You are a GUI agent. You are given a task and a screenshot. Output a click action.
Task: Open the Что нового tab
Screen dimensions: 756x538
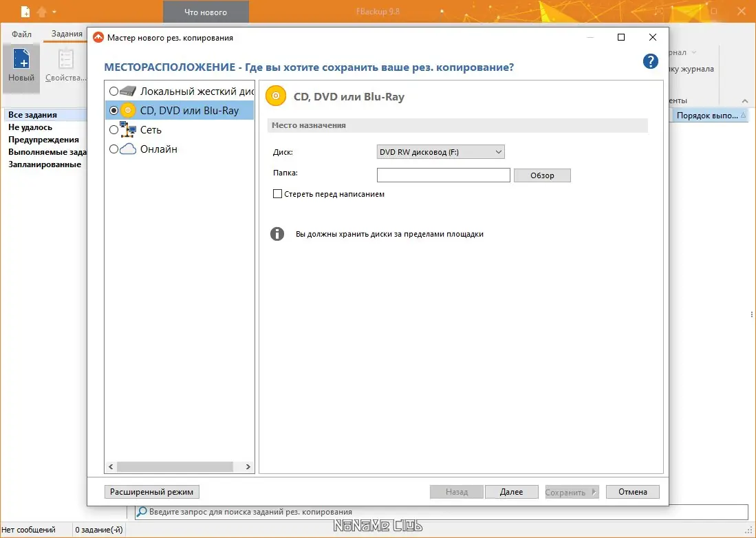[x=206, y=12]
